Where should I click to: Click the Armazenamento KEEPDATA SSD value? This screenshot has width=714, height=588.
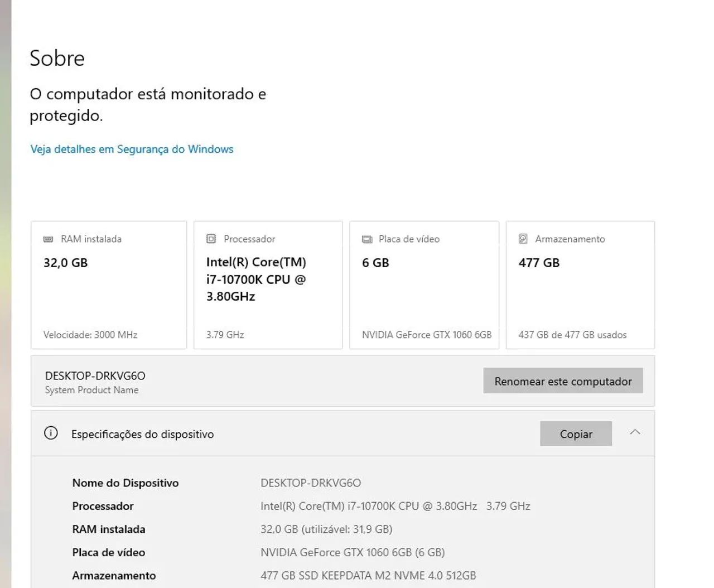368,575
